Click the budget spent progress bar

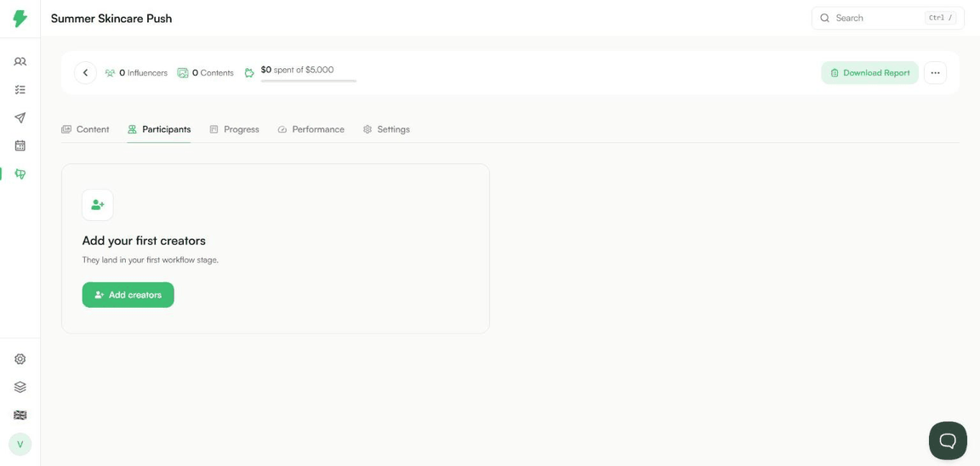tap(309, 81)
